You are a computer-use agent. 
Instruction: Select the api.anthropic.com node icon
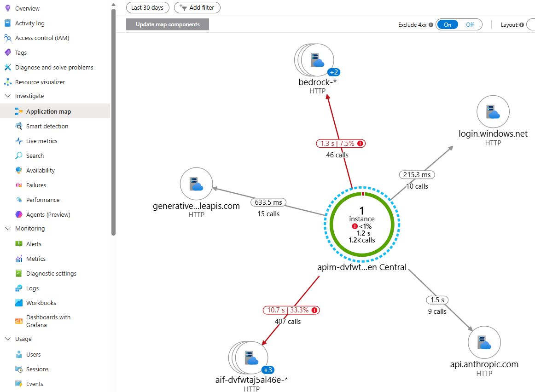click(x=484, y=342)
